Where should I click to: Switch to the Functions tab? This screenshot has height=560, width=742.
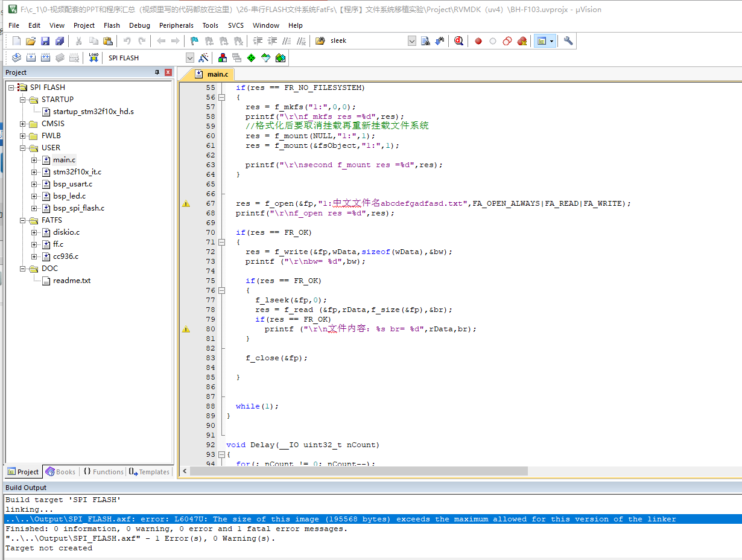coord(104,472)
